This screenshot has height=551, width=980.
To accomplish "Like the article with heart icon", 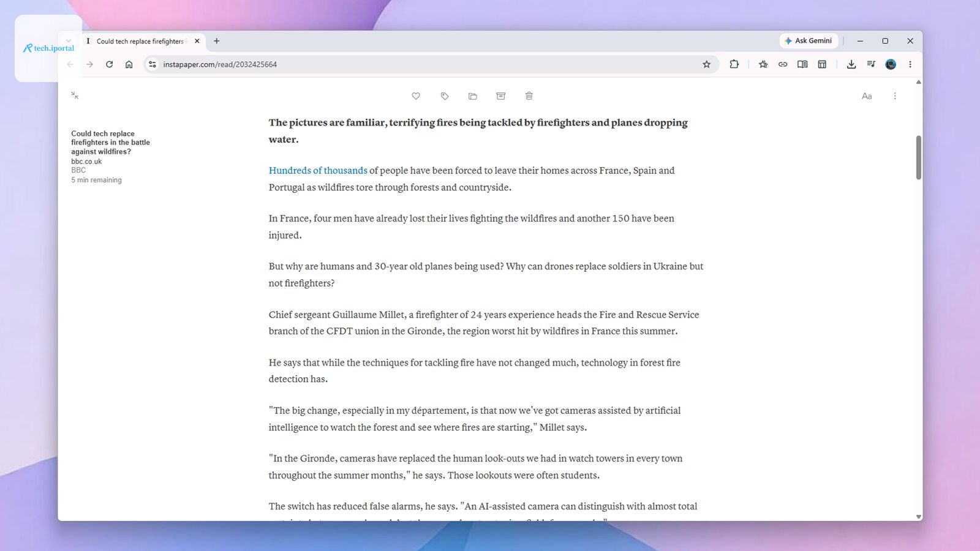I will (x=416, y=96).
